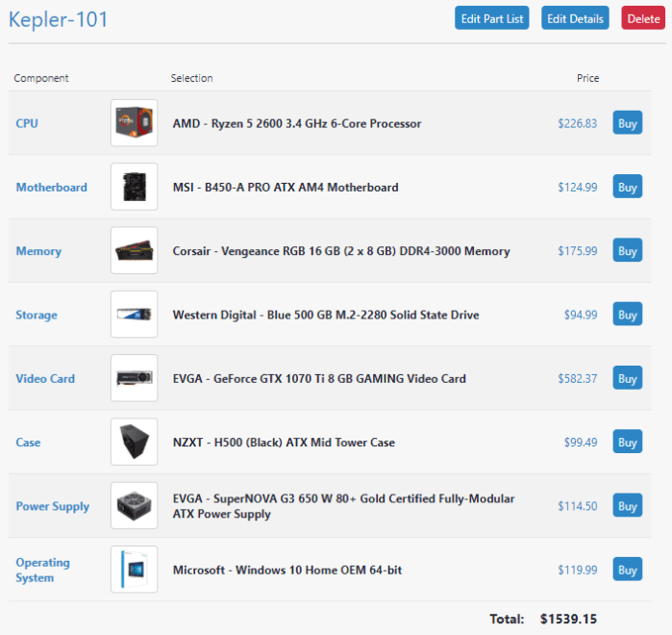This screenshot has height=635, width=672.
Task: Buy the Ryzen 5 2600 processor
Action: click(627, 123)
